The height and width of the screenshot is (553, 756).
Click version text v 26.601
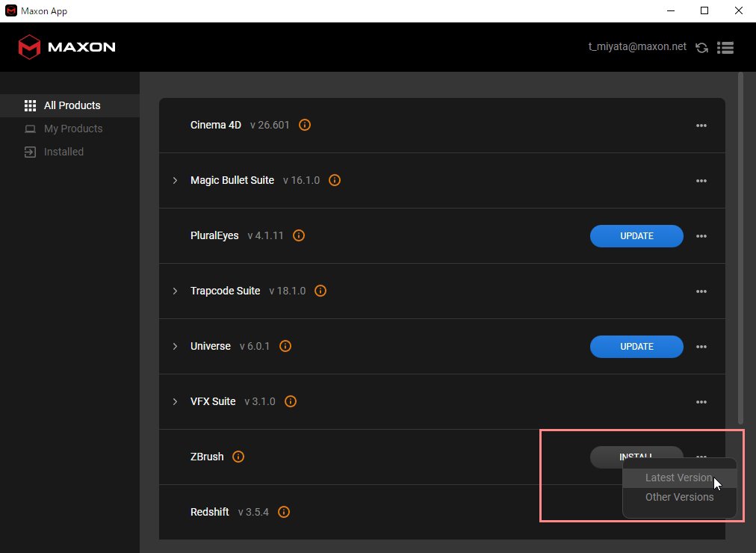point(270,125)
